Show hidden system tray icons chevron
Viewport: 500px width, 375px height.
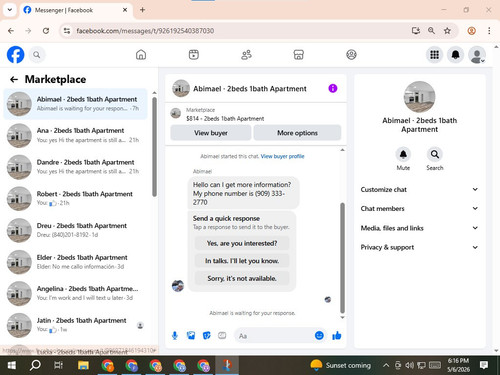[386, 365]
